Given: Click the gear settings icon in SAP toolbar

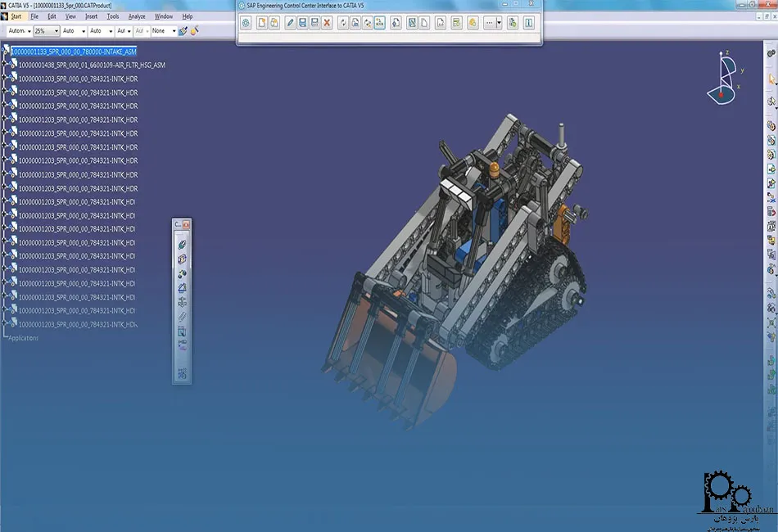Looking at the screenshot, I should [x=246, y=23].
